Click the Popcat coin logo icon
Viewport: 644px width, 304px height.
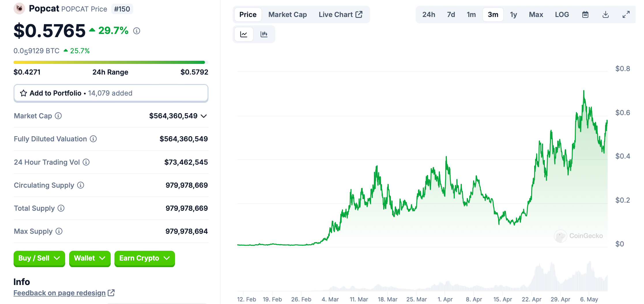click(x=19, y=9)
